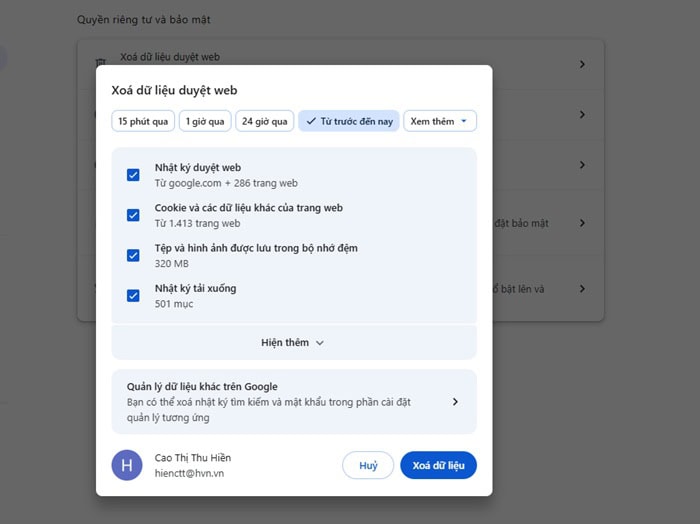Select the 15 phút qua time range
The width and height of the screenshot is (700, 524).
point(143,121)
